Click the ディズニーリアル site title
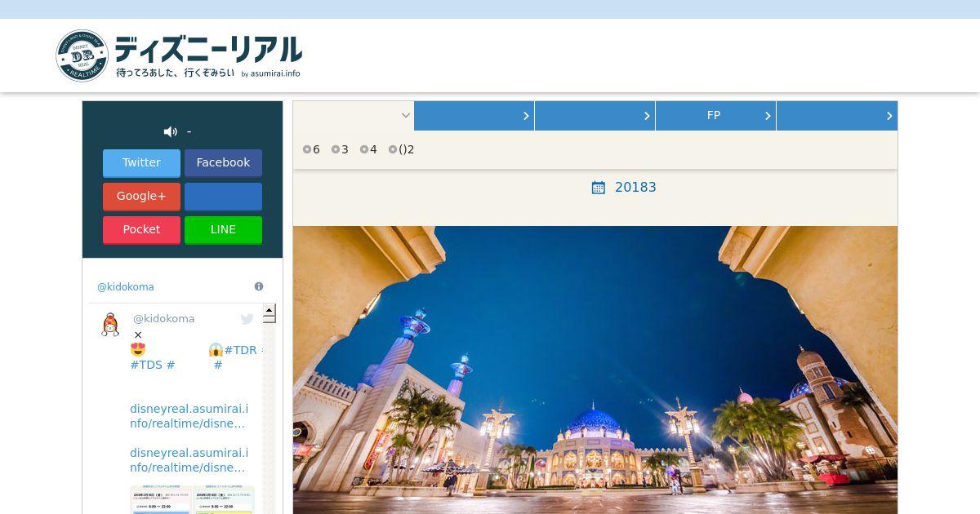The image size is (980, 514). pyautogui.click(x=208, y=49)
